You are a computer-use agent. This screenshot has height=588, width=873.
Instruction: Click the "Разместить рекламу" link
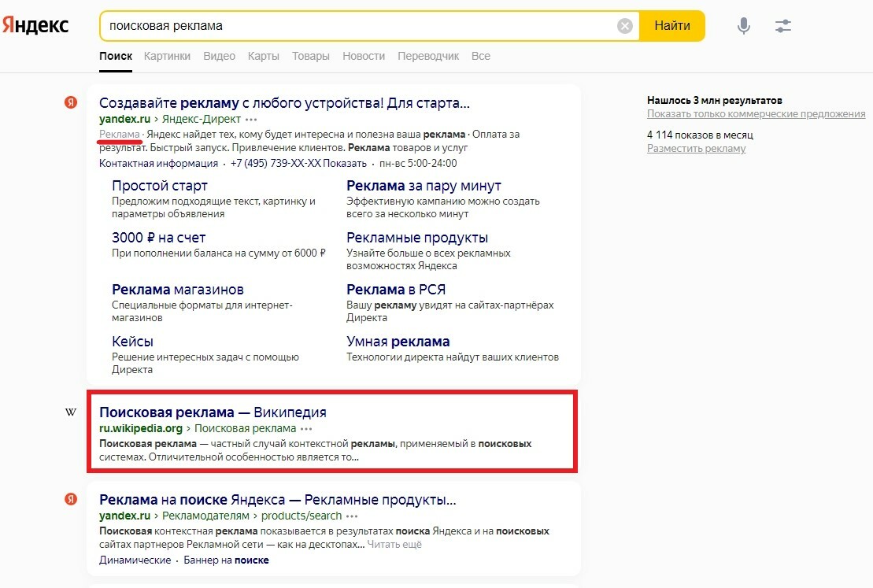696,148
